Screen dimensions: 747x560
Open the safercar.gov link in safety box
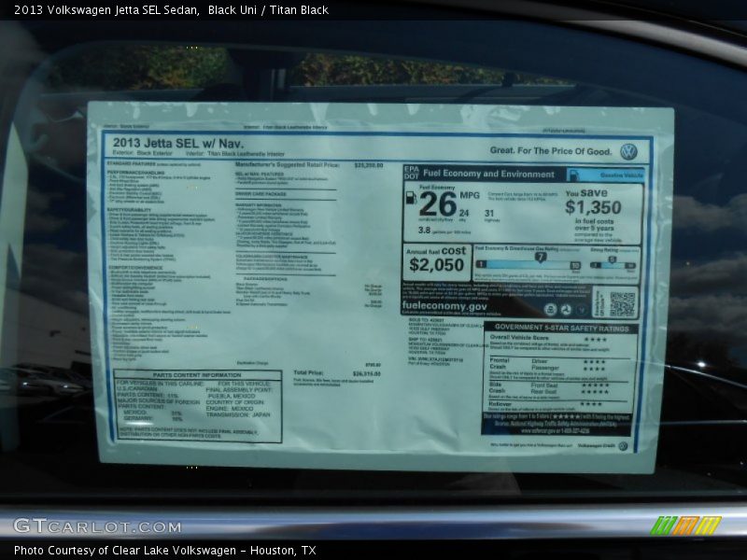[555, 430]
